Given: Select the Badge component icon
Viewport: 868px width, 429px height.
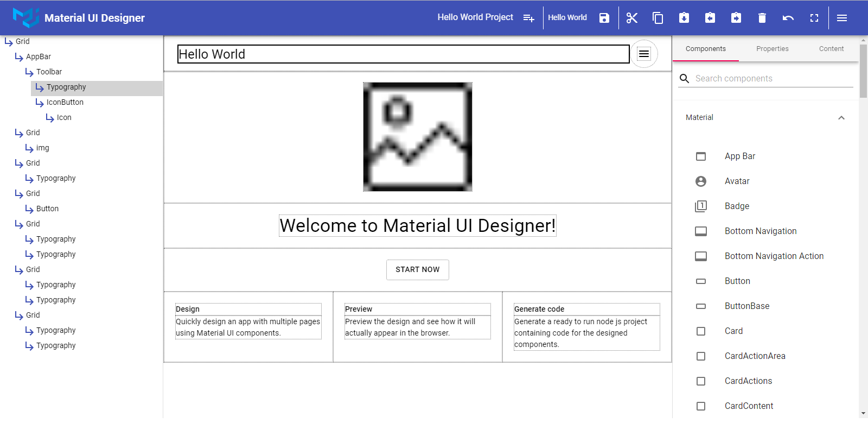Looking at the screenshot, I should click(701, 206).
